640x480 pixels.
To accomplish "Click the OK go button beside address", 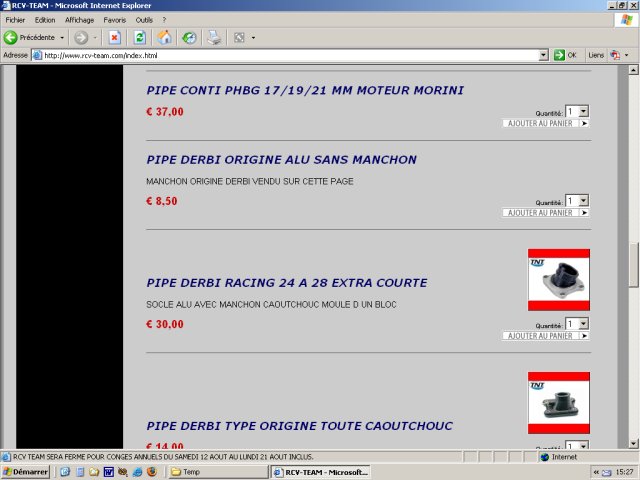I will tap(566, 55).
